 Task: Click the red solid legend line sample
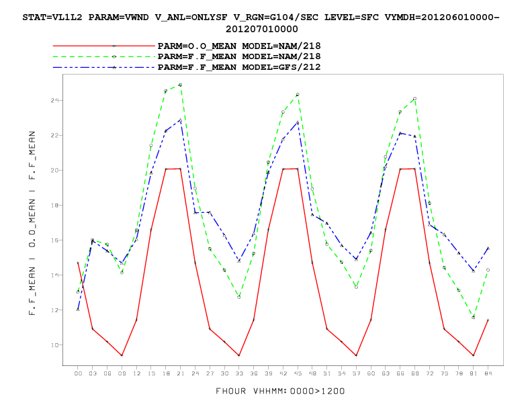coord(104,46)
